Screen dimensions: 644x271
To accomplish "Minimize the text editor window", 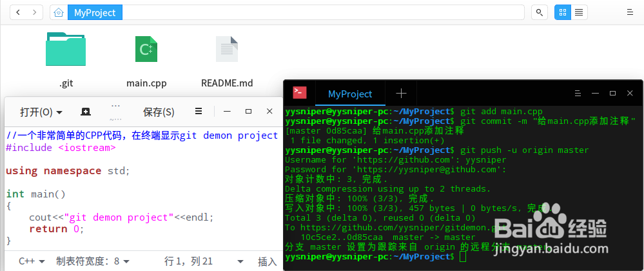I will coord(227,112).
